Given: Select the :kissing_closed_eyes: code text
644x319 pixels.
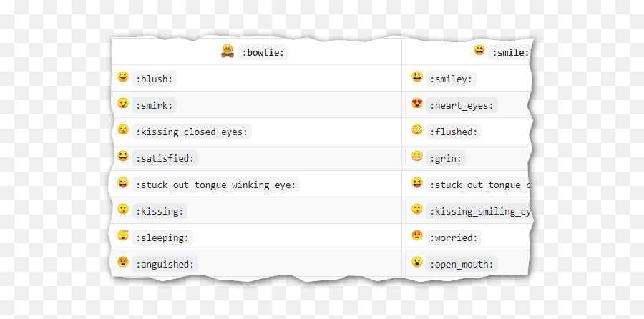Looking at the screenshot, I should tap(192, 132).
